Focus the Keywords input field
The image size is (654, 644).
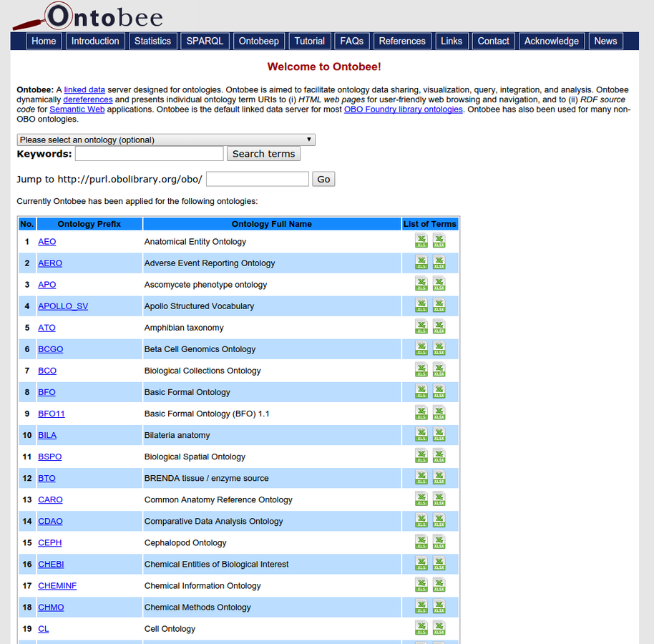point(150,154)
